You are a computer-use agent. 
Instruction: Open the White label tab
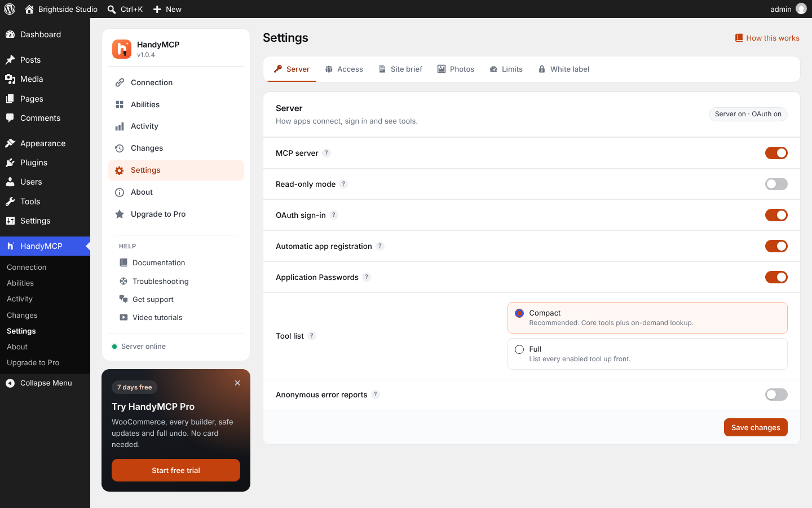(x=564, y=69)
